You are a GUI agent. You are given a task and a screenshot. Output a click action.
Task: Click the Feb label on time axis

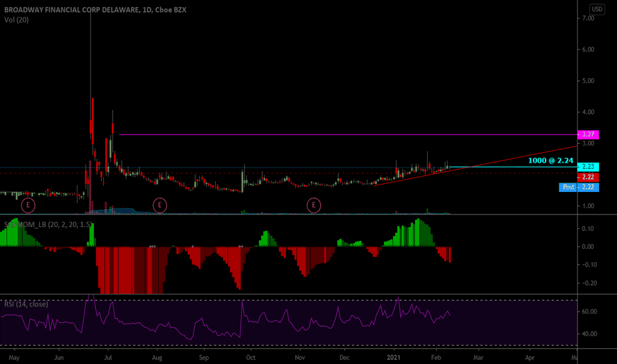click(x=436, y=357)
